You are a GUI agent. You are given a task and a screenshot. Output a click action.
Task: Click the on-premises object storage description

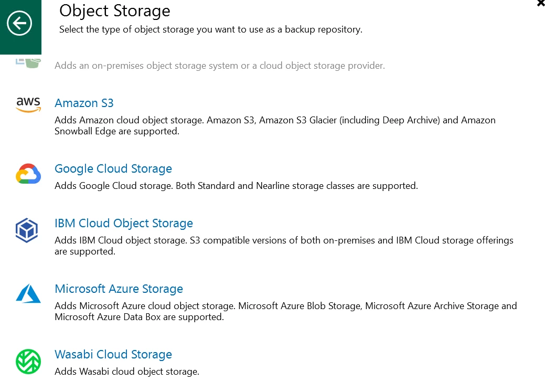click(220, 66)
